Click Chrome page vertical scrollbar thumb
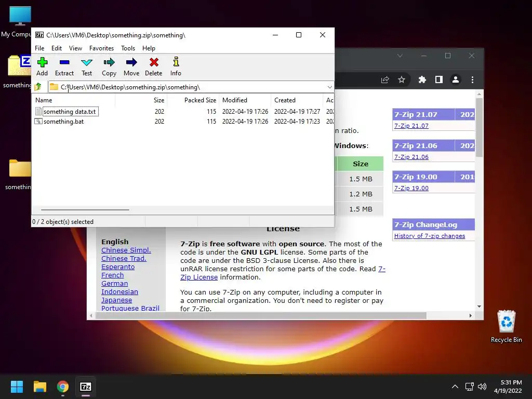 [479, 127]
